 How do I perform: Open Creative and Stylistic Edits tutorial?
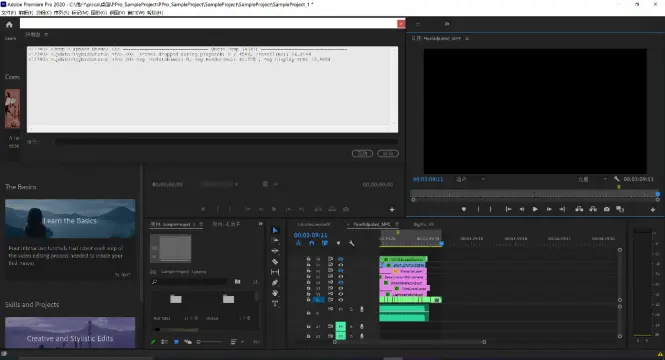coord(70,333)
